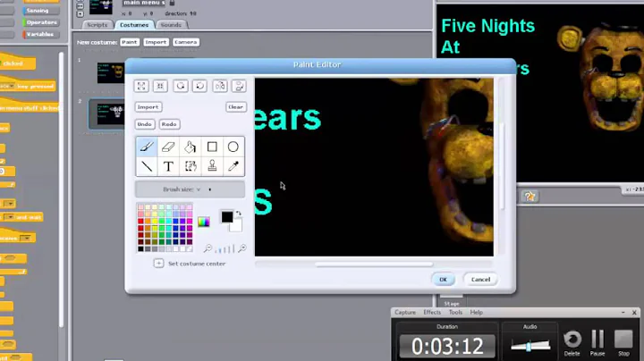This screenshot has height=361, width=644.
Task: Switch to the Costumes tab
Action: coord(134,25)
